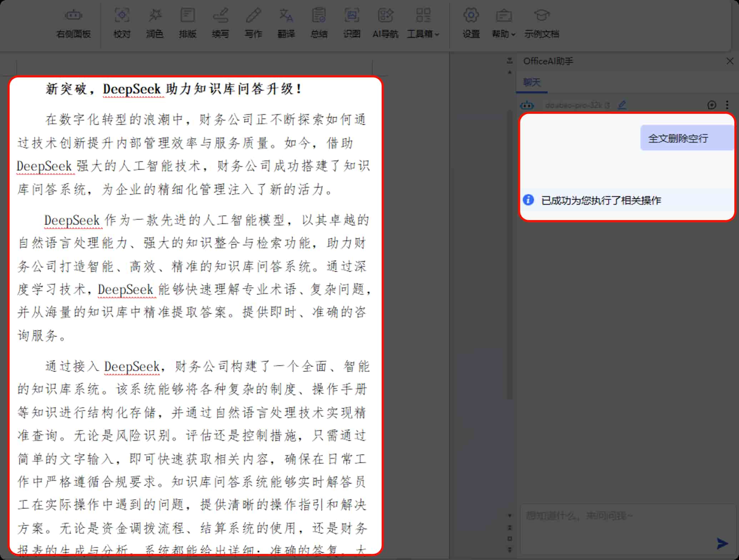Start 续写 continuation writing

220,22
